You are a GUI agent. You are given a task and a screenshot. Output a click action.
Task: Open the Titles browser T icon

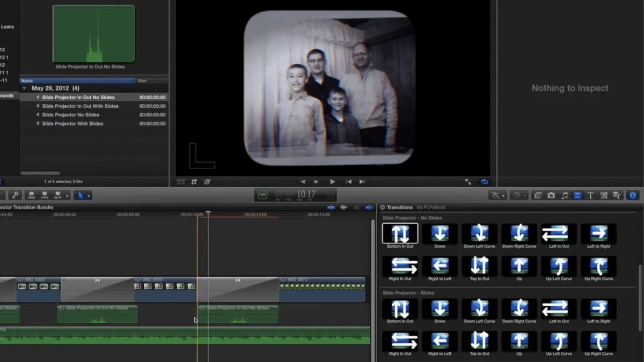pyautogui.click(x=590, y=196)
